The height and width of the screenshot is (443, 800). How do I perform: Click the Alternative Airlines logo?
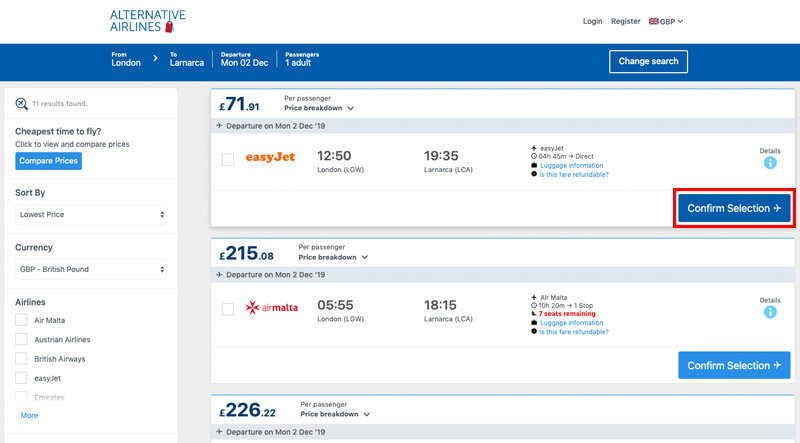(147, 21)
